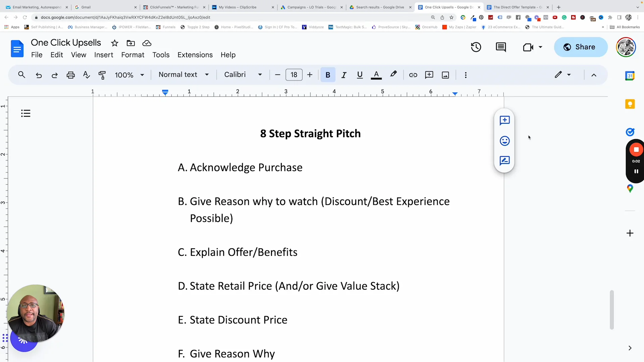This screenshot has height=362, width=644.
Task: Open the Insert menu
Action: pyautogui.click(x=104, y=55)
